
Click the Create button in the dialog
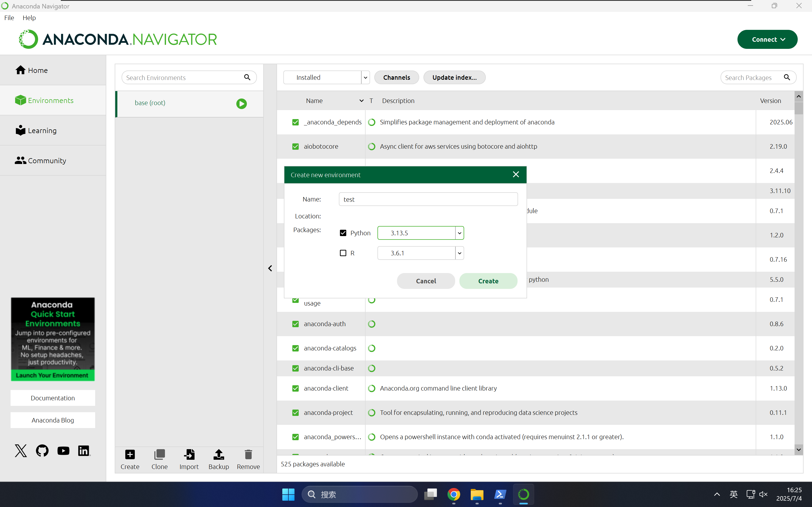pos(488,281)
